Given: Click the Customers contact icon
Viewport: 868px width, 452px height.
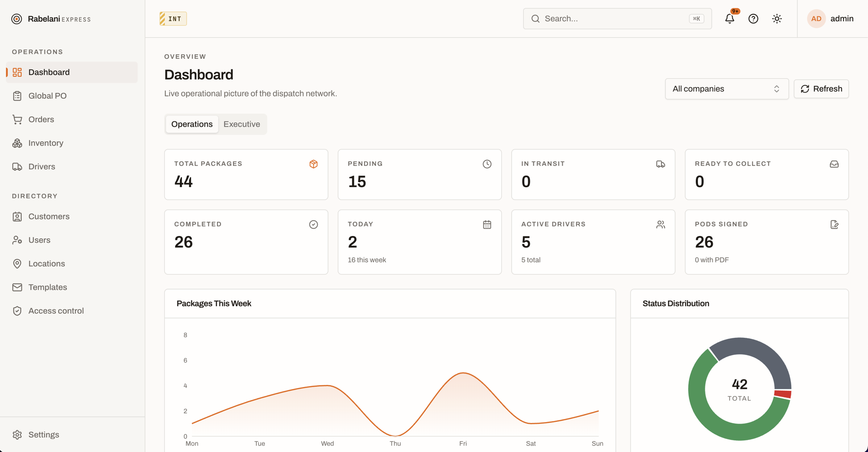Looking at the screenshot, I should (17, 216).
